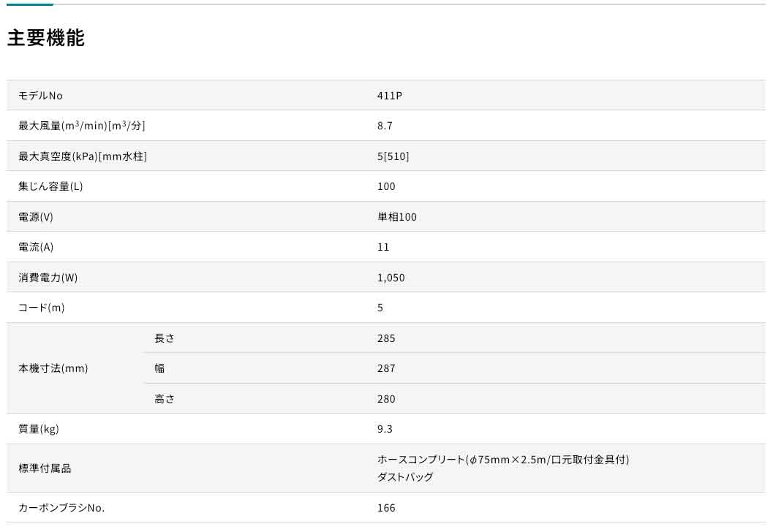Click the コード(m) row label

click(41, 308)
